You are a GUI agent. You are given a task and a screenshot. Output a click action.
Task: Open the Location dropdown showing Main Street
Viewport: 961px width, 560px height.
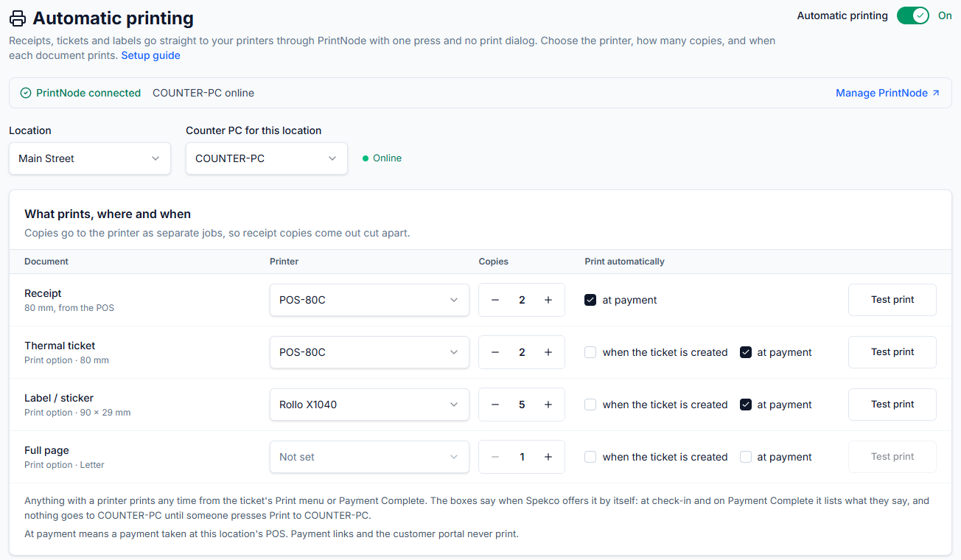90,158
